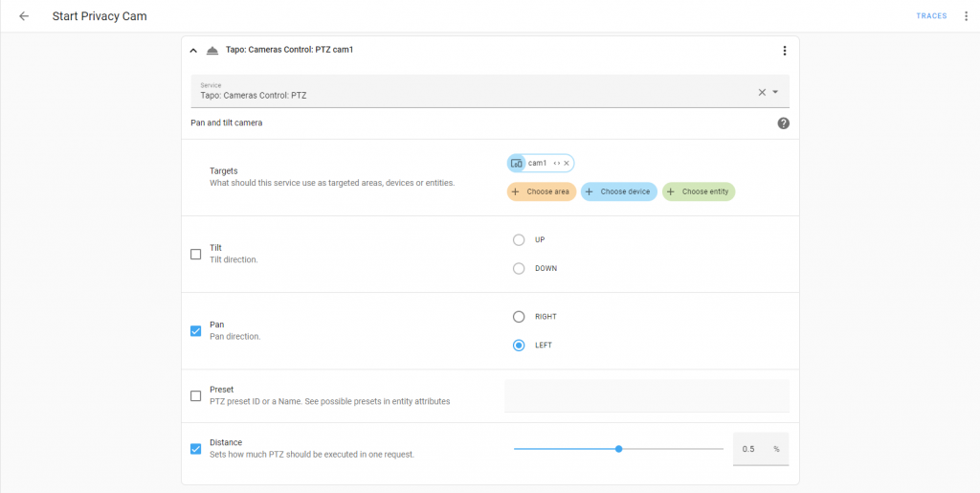Disable the Distance checkbox
Image resolution: width=980 pixels, height=493 pixels.
196,448
